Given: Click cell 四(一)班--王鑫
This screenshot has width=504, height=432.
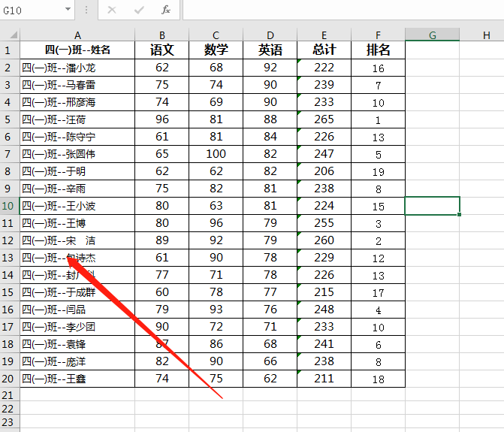Looking at the screenshot, I should tap(77, 379).
